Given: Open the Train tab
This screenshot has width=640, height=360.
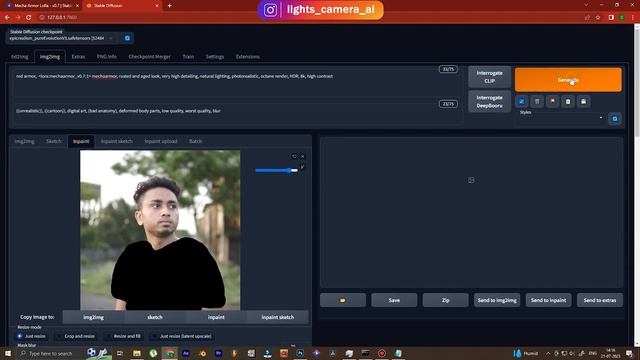Looking at the screenshot, I should 188,57.
